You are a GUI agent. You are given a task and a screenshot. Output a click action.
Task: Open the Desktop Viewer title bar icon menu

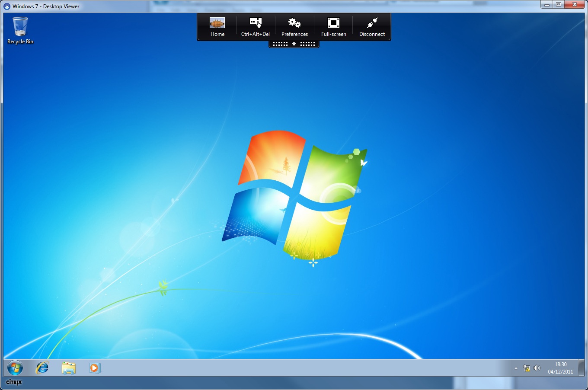[x=6, y=6]
